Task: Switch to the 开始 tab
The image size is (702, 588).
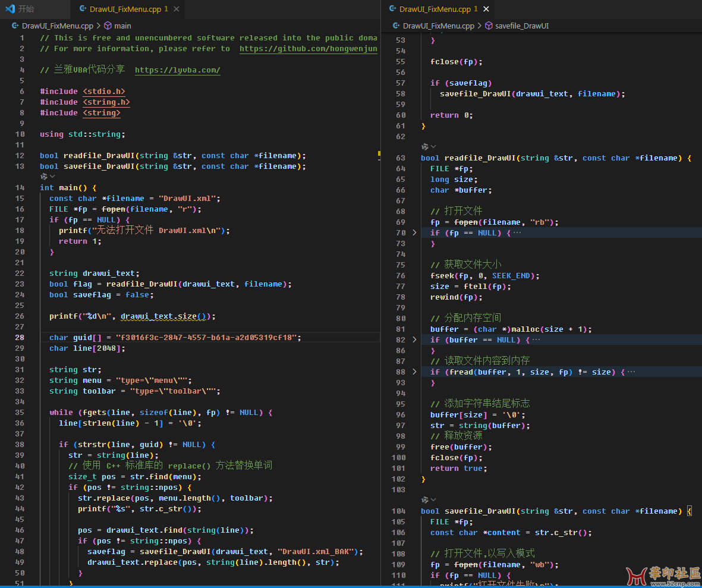Action: (x=35, y=9)
